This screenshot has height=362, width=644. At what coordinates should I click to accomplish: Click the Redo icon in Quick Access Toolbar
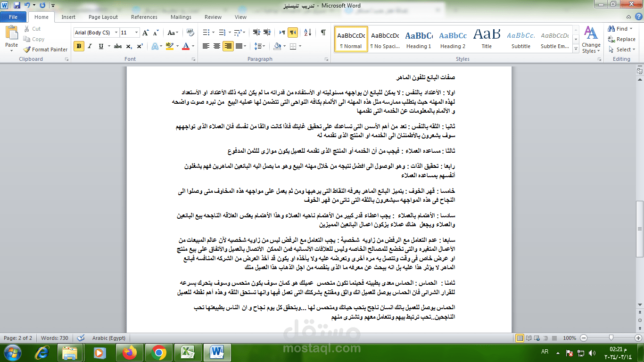(42, 6)
